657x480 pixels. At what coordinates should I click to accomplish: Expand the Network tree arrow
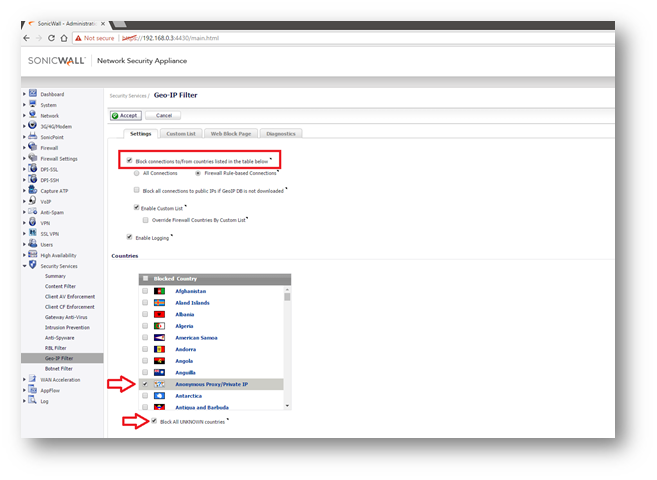pyautogui.click(x=24, y=116)
